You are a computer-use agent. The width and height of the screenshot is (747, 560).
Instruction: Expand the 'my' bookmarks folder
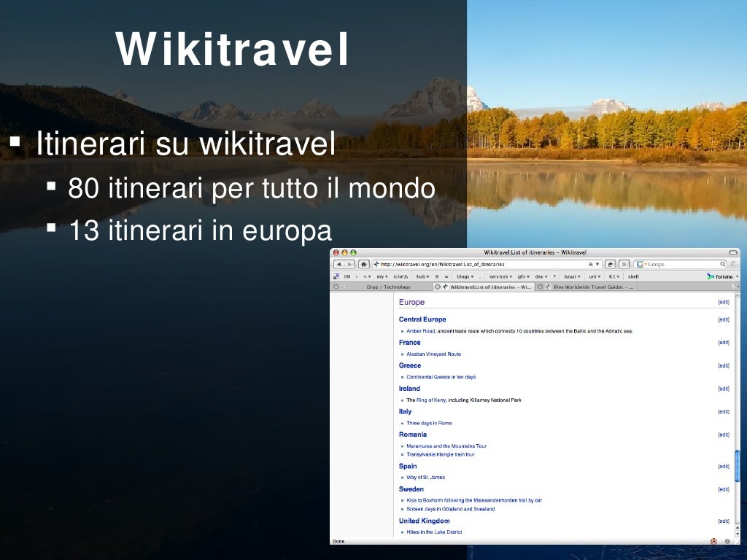[x=382, y=276]
